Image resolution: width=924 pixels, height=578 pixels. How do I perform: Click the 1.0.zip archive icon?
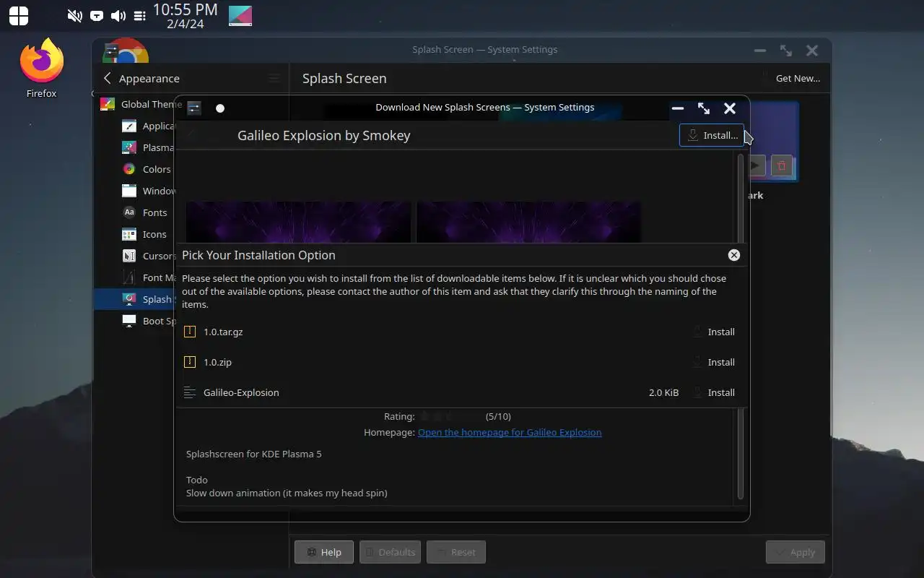coord(190,362)
